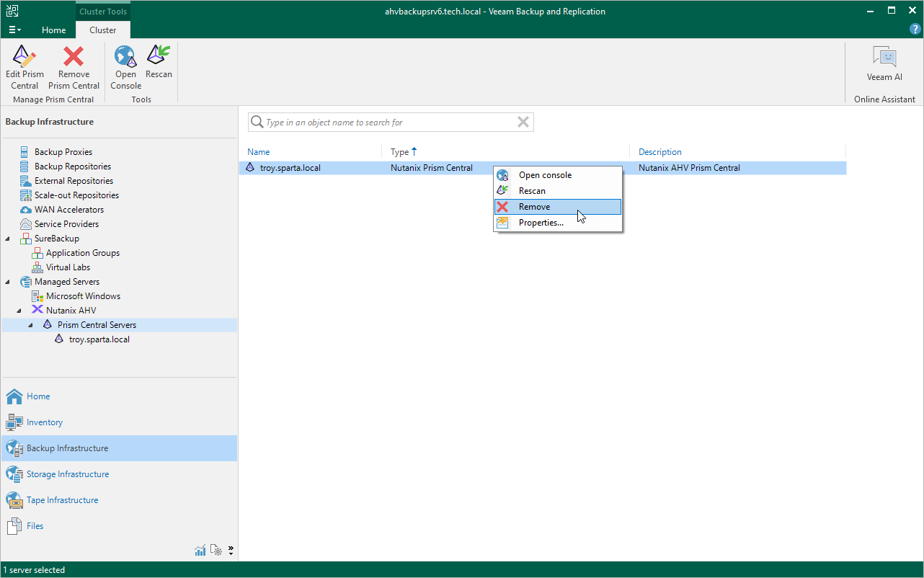Open External Repositories node
This screenshot has height=578, width=924.
click(74, 181)
